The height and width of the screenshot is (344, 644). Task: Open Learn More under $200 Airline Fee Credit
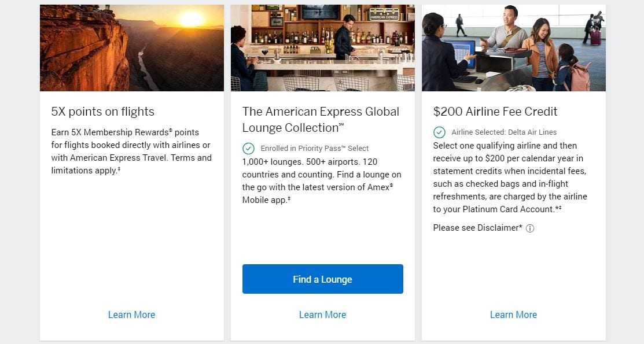coord(513,315)
